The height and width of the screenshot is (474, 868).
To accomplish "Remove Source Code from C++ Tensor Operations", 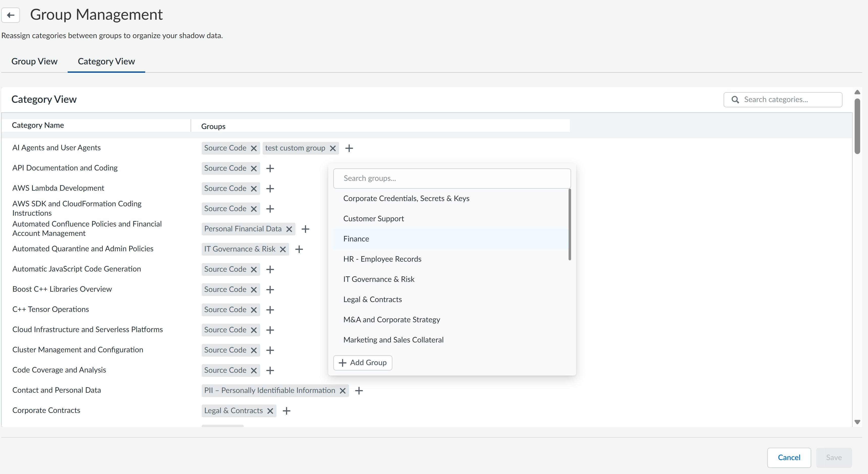I will (254, 310).
